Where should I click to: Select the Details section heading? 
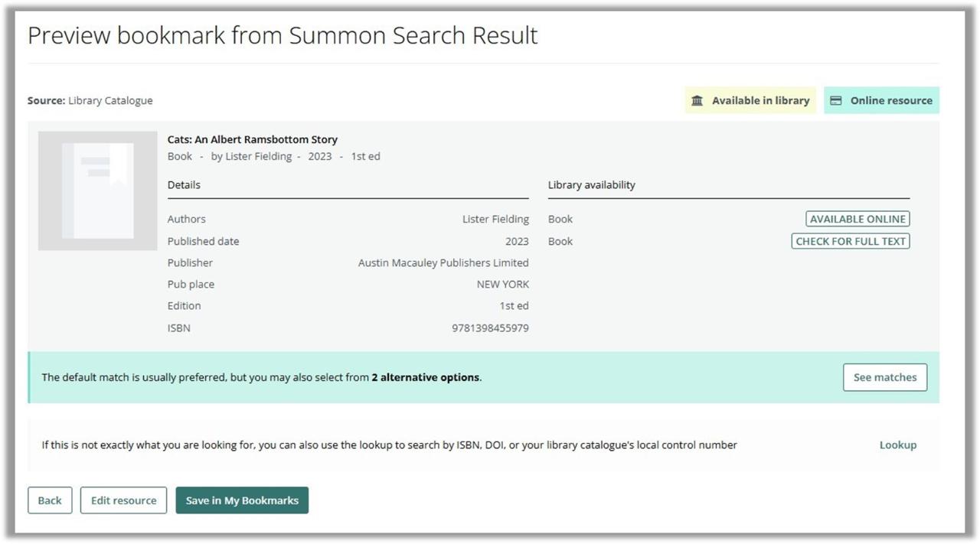[184, 184]
